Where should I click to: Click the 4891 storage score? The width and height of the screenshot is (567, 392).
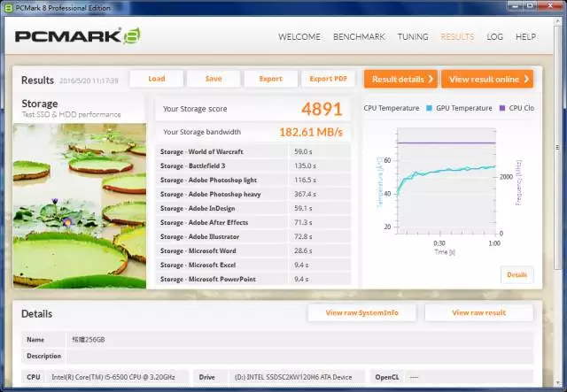(322, 109)
